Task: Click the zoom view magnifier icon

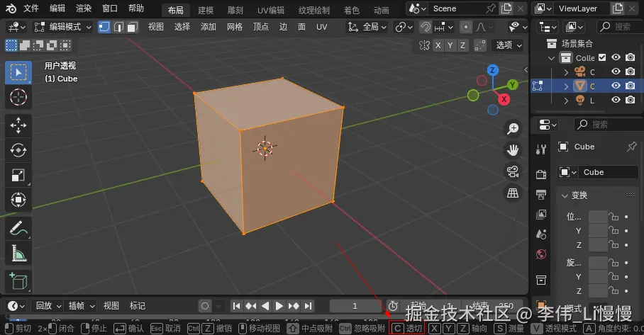Action: tap(513, 128)
